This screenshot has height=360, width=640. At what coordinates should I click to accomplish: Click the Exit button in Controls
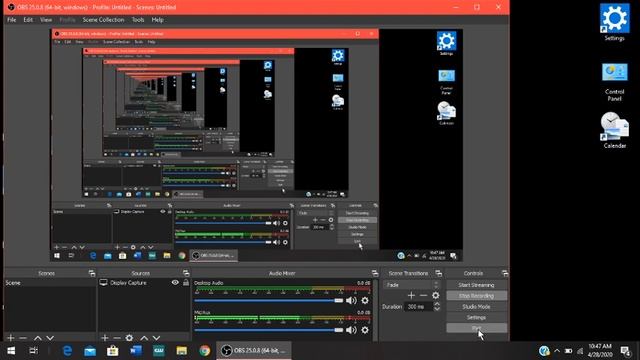(x=476, y=328)
